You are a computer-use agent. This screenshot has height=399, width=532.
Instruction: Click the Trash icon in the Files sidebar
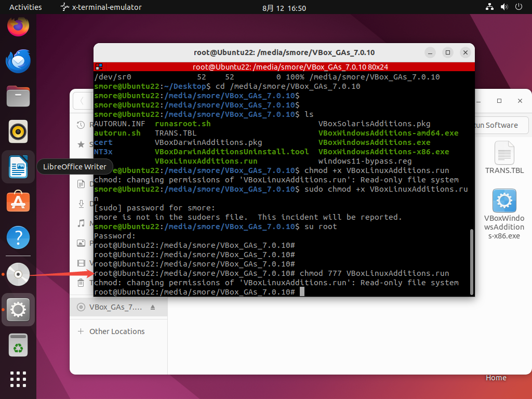[x=81, y=283]
